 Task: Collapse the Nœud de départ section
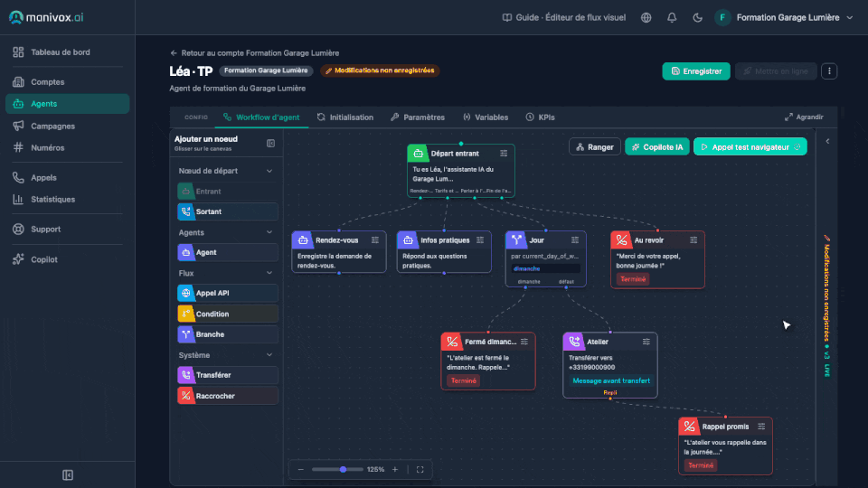tap(269, 171)
